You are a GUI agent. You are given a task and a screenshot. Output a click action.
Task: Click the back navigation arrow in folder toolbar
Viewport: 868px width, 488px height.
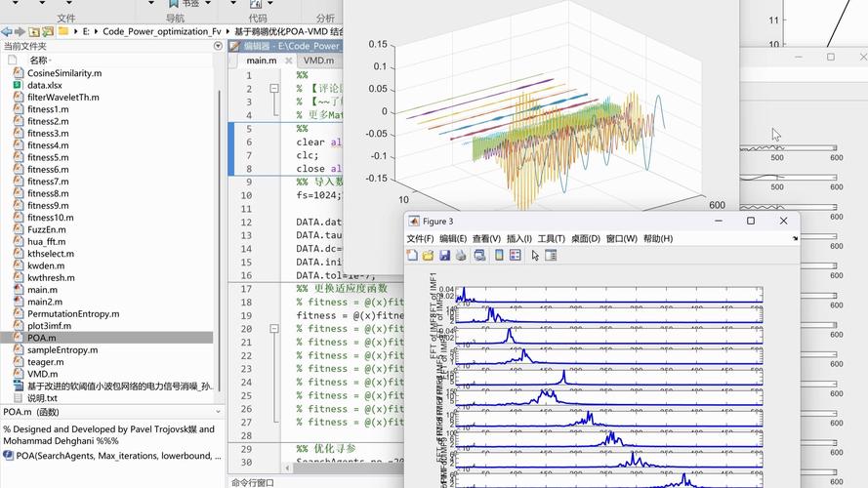(x=6, y=31)
